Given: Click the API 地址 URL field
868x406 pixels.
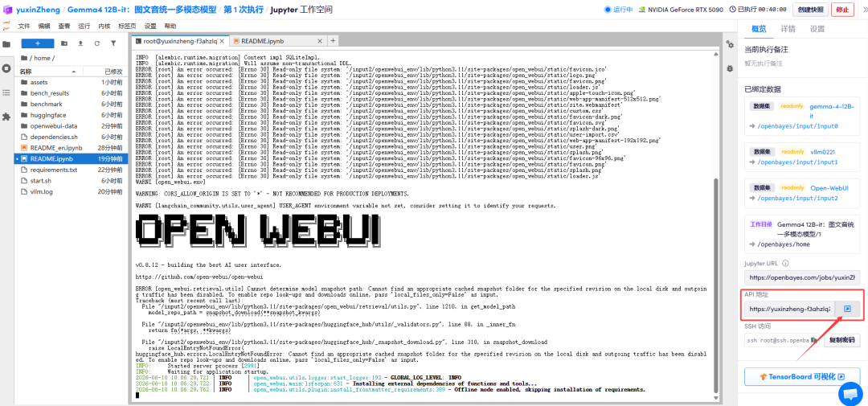Looking at the screenshot, I should [789, 309].
